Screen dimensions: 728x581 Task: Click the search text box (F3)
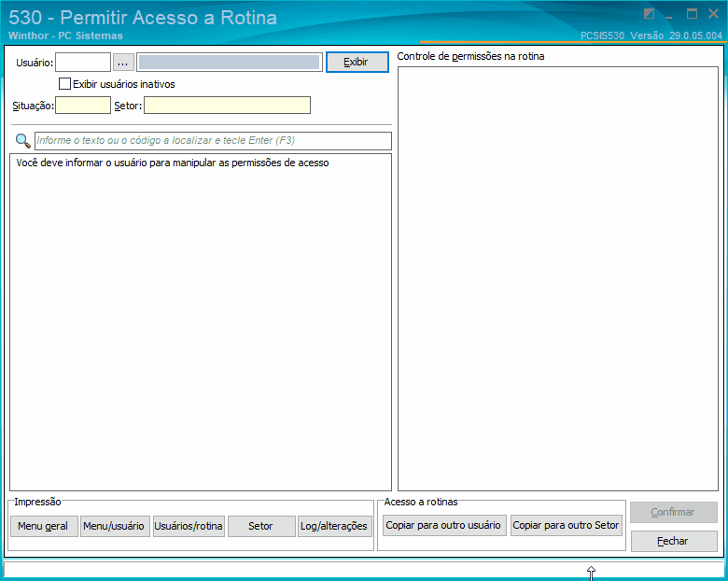pyautogui.click(x=213, y=140)
